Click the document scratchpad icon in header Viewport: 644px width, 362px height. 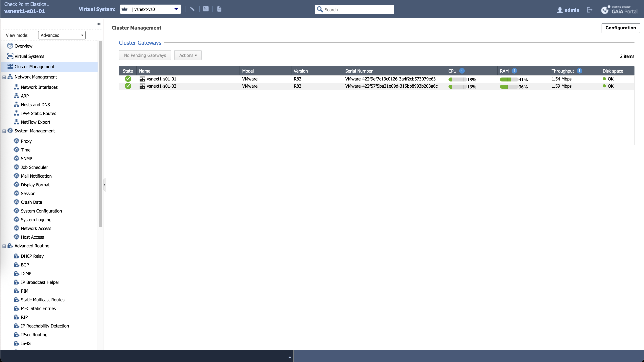(x=219, y=9)
